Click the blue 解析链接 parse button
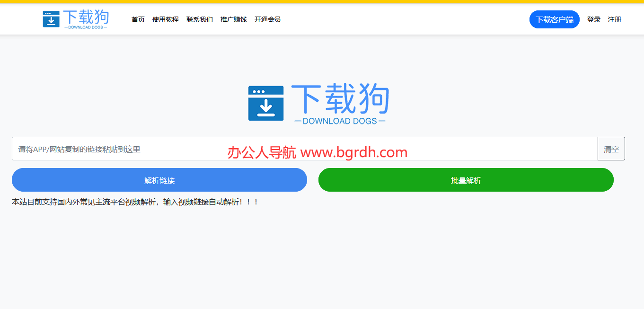The width and height of the screenshot is (644, 309). [x=159, y=180]
